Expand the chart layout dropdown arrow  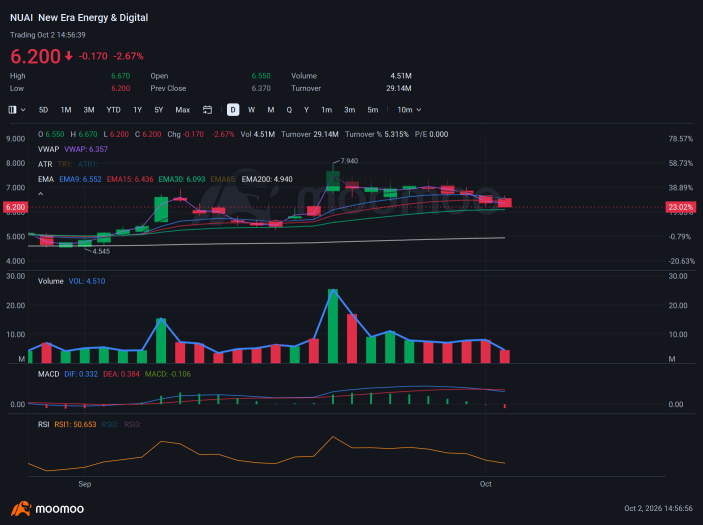point(23,110)
